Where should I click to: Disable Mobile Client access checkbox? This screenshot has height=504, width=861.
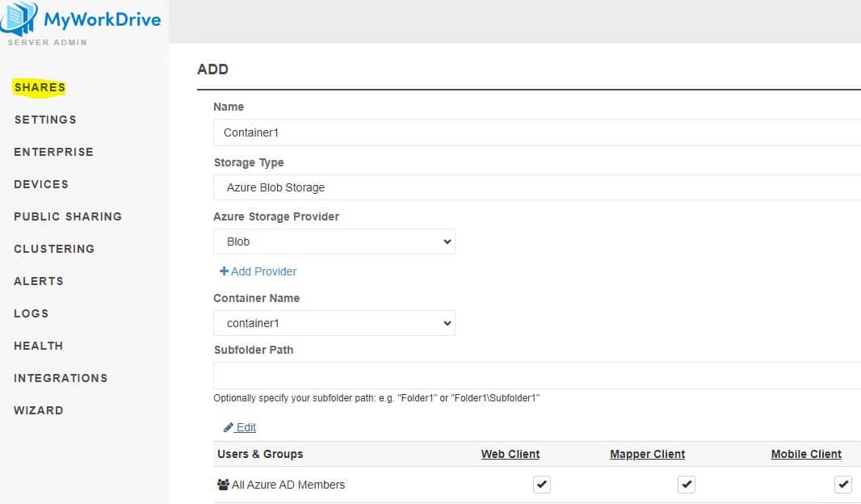click(x=842, y=485)
